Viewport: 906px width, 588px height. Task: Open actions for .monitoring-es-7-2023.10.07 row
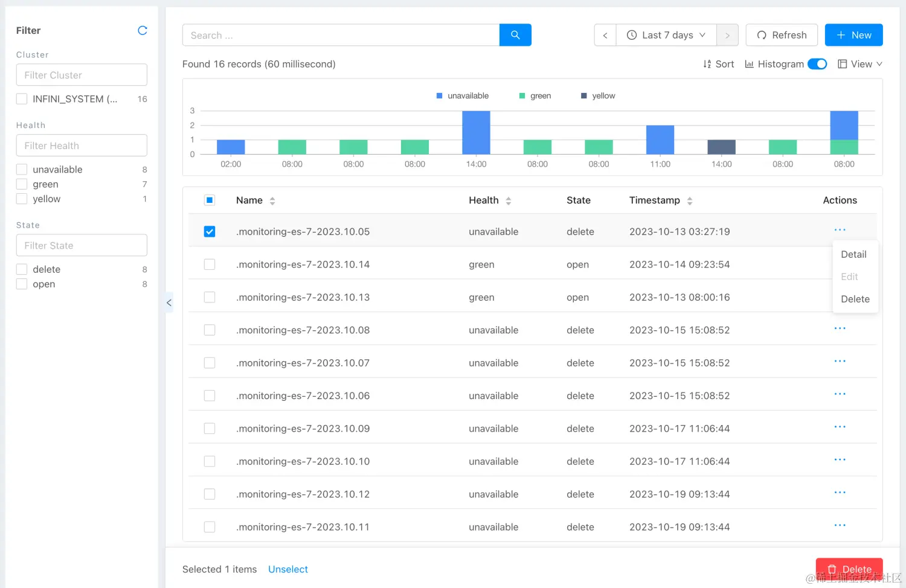tap(840, 361)
